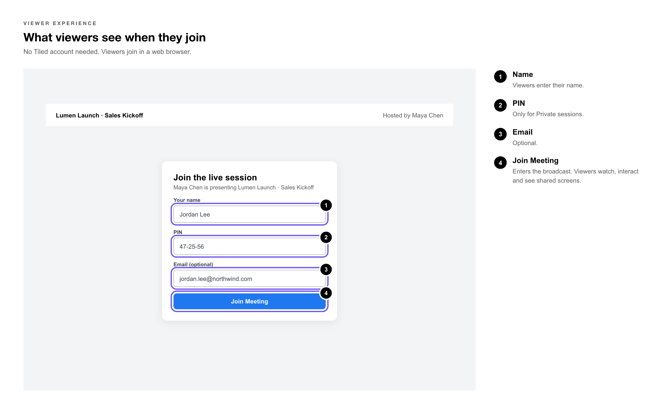Click the PIN legend heading
670x418 pixels.
519,103
